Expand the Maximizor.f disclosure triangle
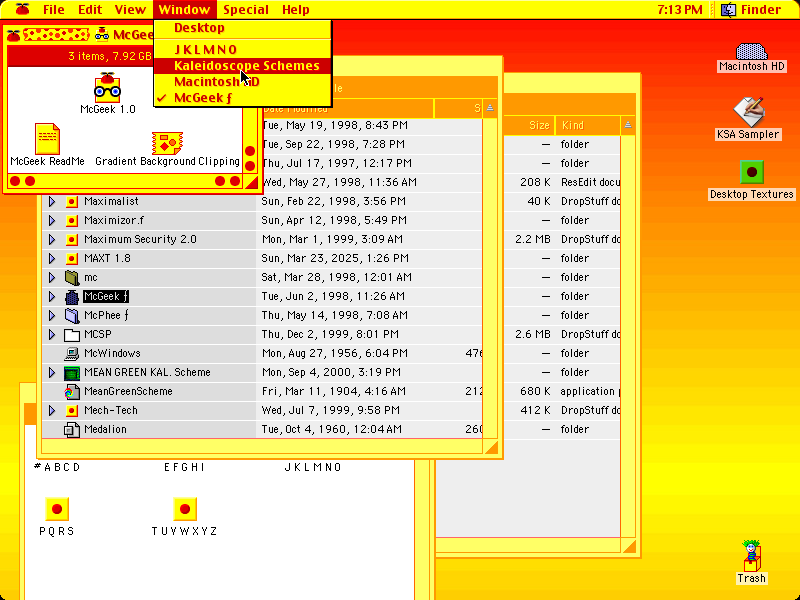Viewport: 800px width, 600px height. [x=52, y=220]
